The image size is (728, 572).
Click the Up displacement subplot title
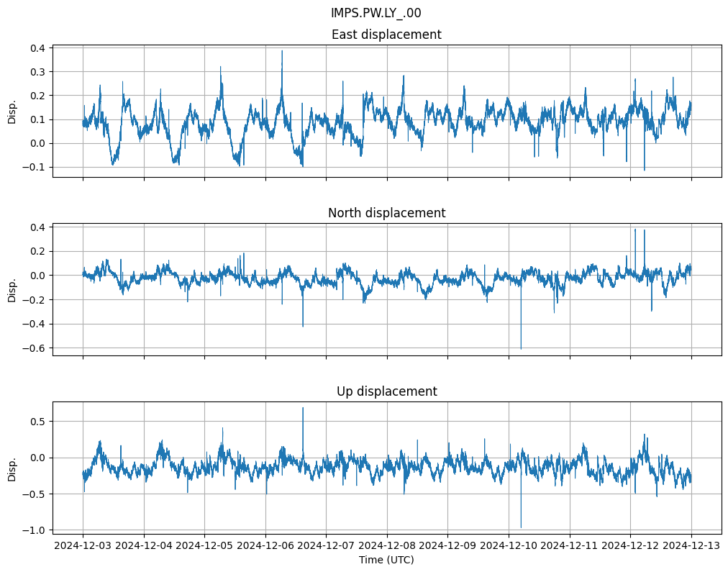tap(386, 391)
